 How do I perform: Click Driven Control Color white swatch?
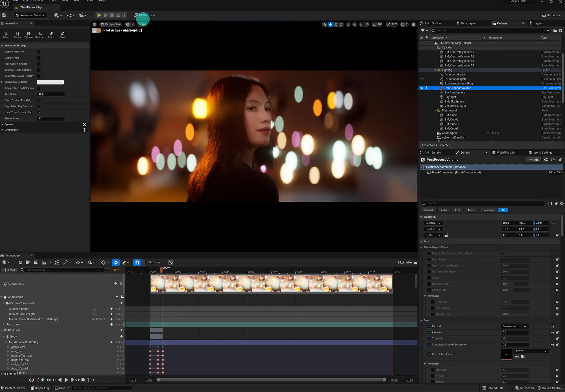pos(50,82)
